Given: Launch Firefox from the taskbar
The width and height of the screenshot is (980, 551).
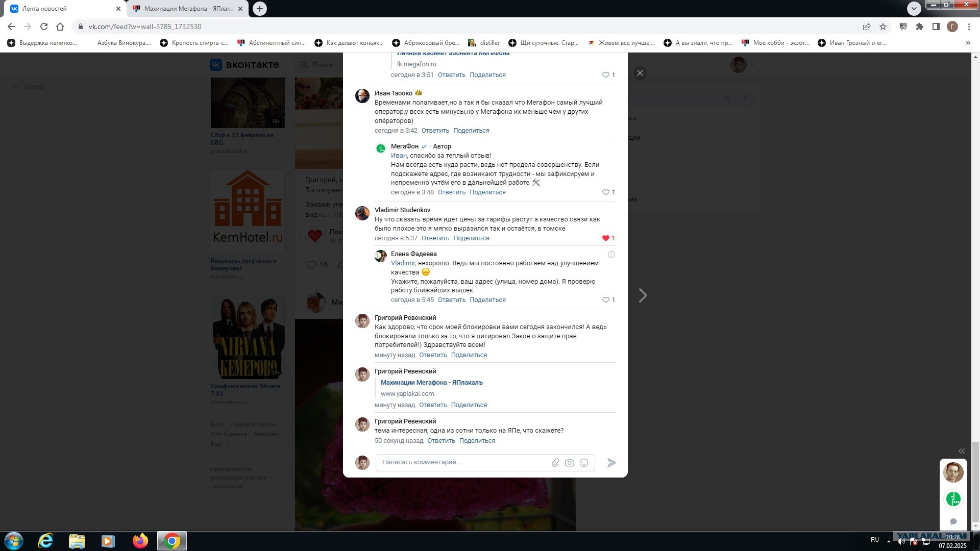Looking at the screenshot, I should [x=140, y=541].
